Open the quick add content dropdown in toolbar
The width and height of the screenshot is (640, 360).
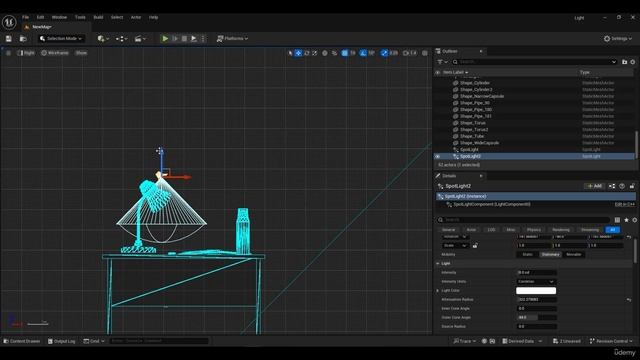(x=103, y=38)
